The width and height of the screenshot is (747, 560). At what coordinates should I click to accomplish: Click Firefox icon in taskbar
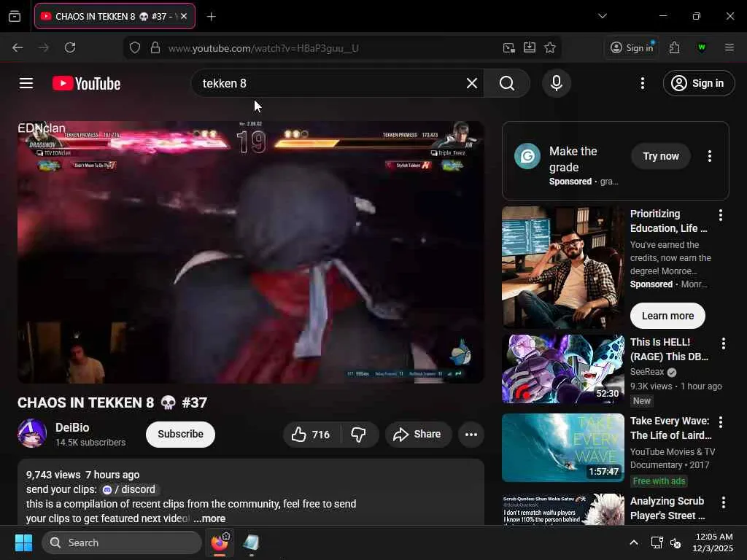(x=220, y=542)
